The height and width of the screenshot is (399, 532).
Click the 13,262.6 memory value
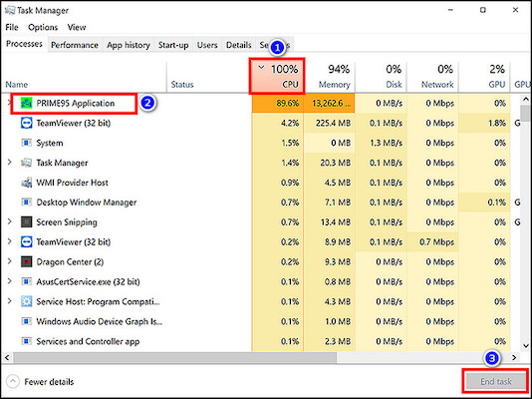(x=331, y=103)
